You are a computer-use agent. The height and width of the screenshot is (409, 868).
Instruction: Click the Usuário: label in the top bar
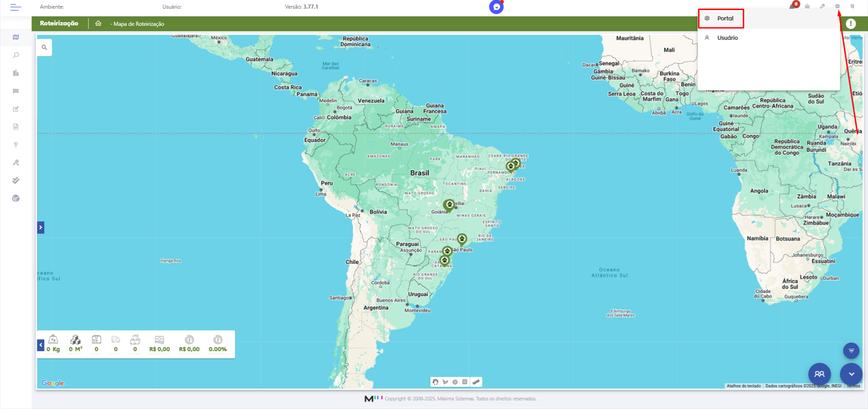click(x=172, y=7)
